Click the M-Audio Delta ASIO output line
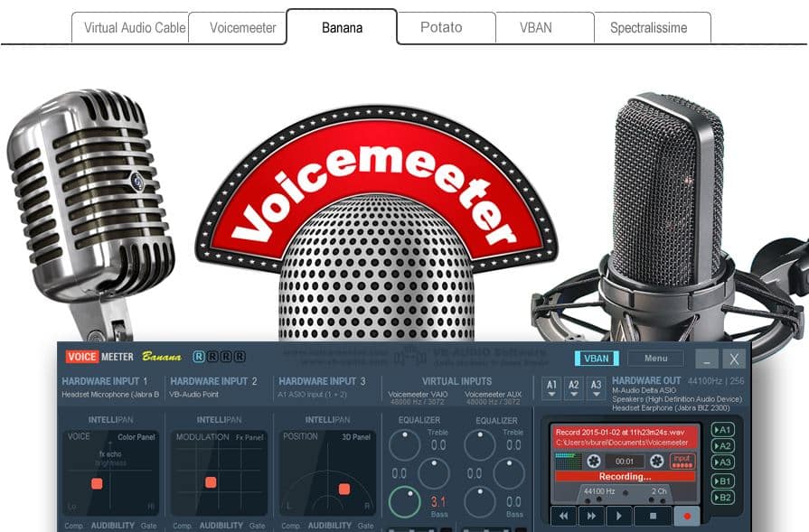809x532 pixels. pyautogui.click(x=644, y=390)
